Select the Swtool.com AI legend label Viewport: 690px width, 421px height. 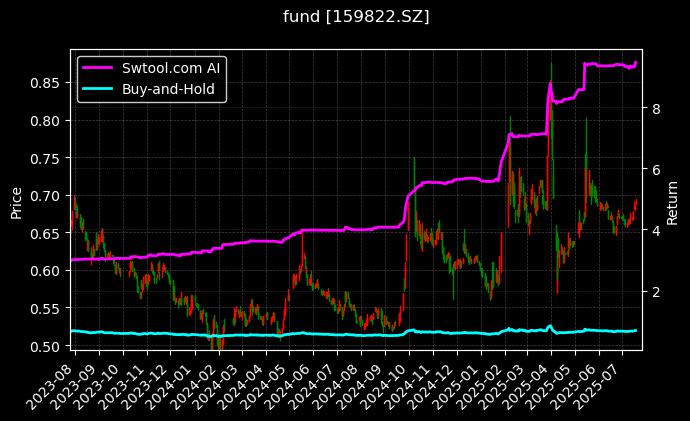pyautogui.click(x=174, y=68)
